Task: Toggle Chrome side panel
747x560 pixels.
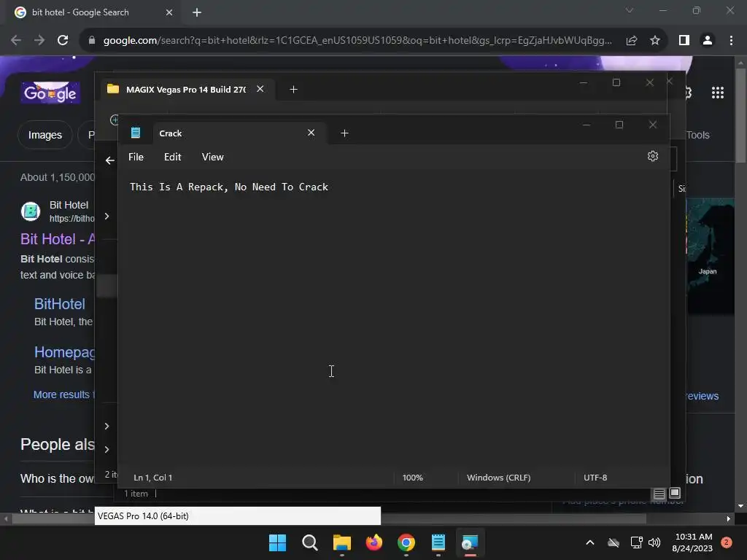Action: pyautogui.click(x=684, y=41)
